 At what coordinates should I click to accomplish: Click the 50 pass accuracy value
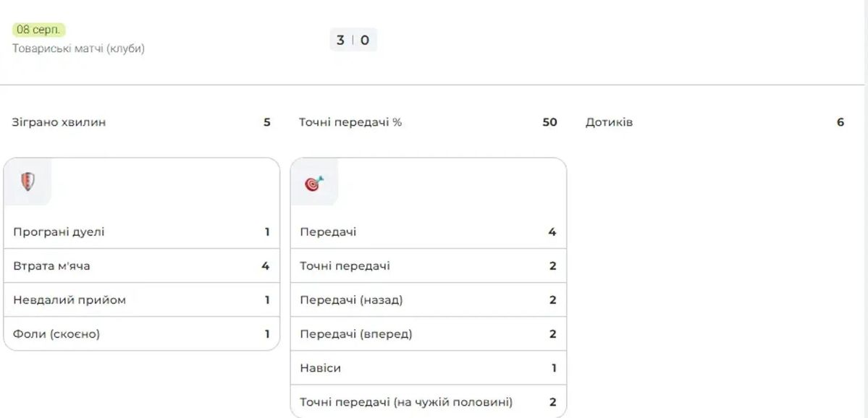549,122
